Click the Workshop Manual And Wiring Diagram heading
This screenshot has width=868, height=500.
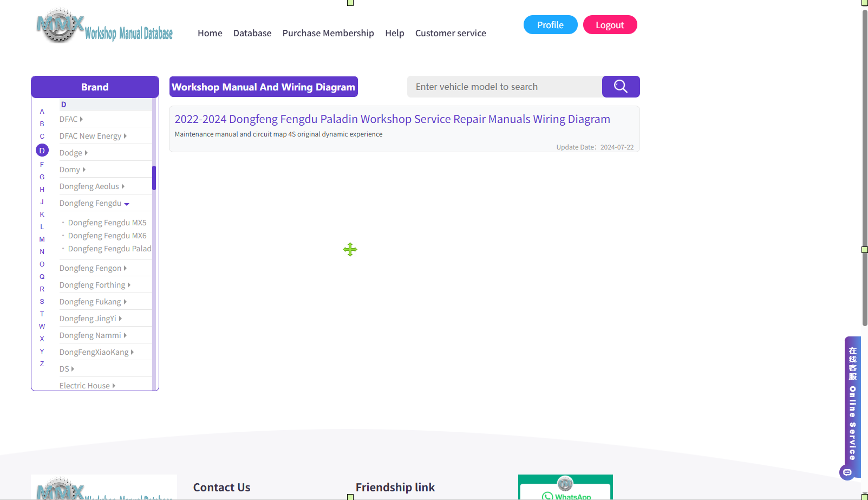click(264, 87)
